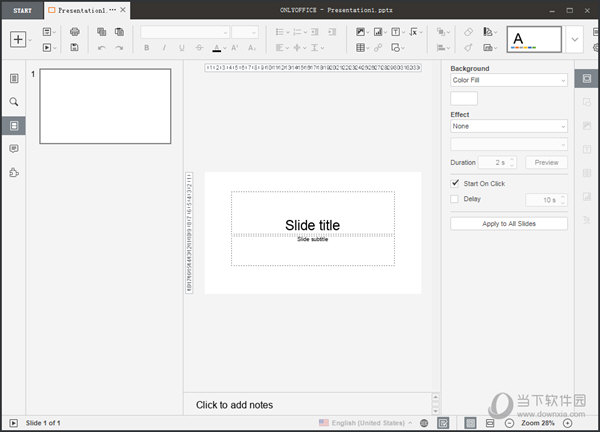Click the Numbering list icon
This screenshot has height=432, width=600.
pyautogui.click(x=297, y=32)
